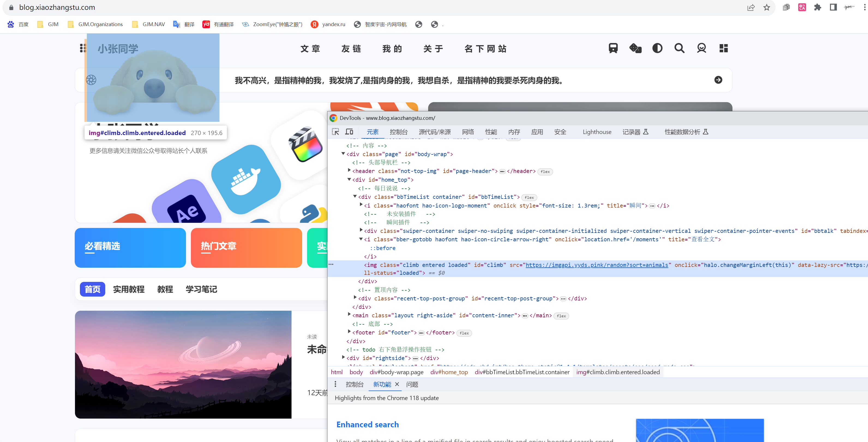
Task: Select the inspect element tool in DevTools
Action: click(336, 132)
